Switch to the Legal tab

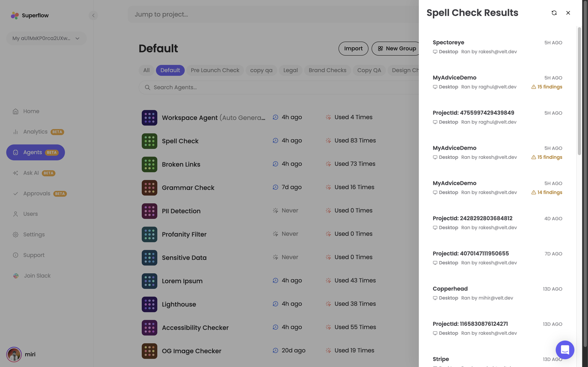click(x=290, y=70)
